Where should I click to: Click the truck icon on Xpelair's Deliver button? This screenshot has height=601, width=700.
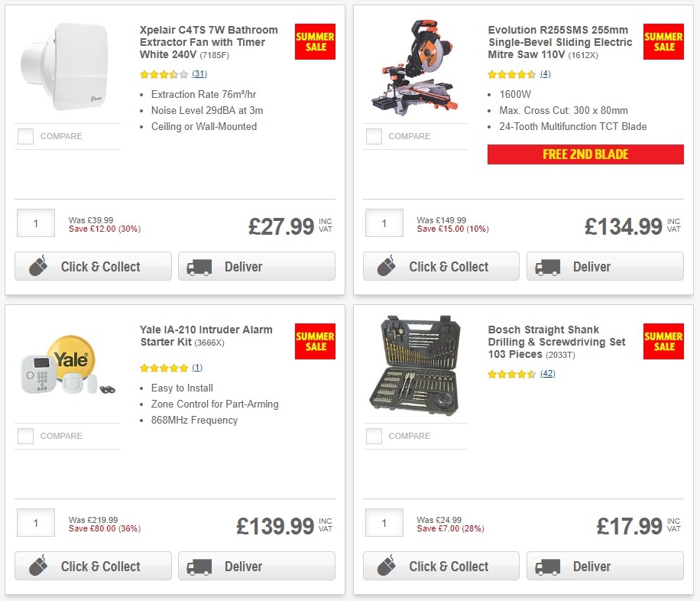[x=199, y=267]
